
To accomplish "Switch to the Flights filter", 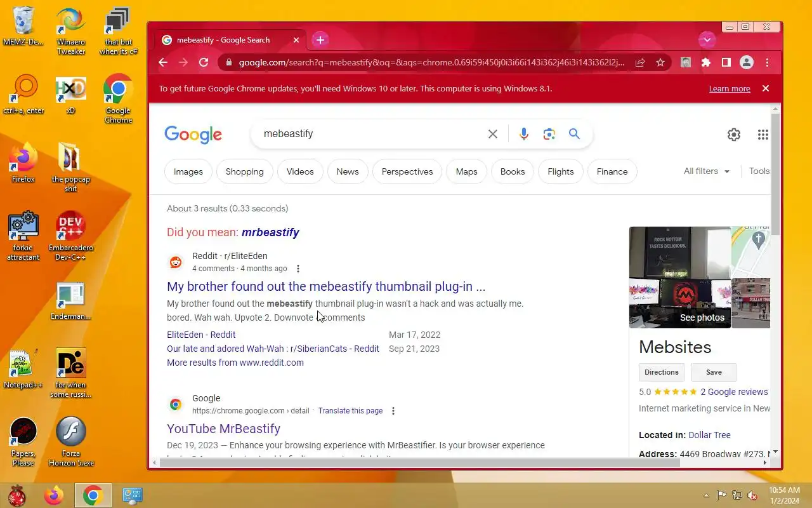I will pyautogui.click(x=561, y=171).
